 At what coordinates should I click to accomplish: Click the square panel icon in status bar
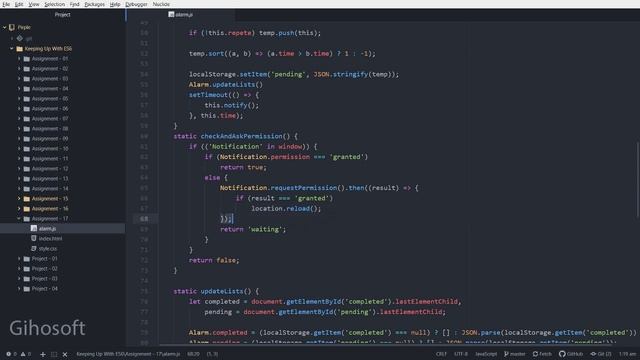[54, 354]
